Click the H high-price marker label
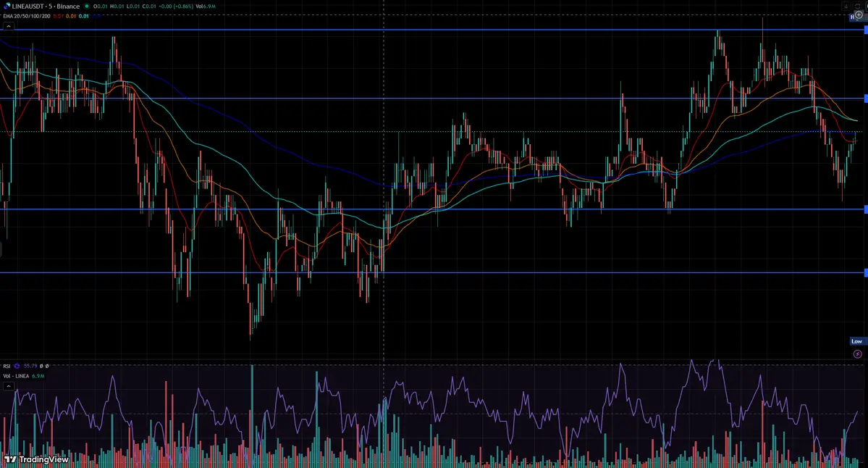 click(852, 17)
